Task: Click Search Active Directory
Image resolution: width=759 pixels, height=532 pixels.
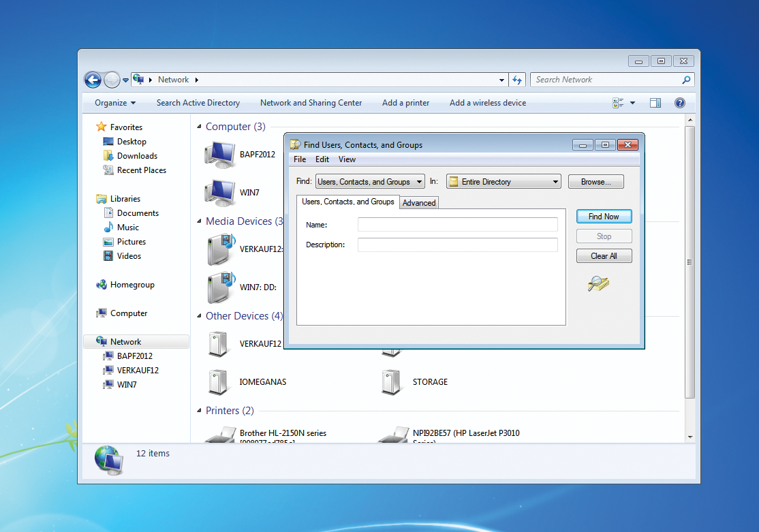Action: coord(198,103)
